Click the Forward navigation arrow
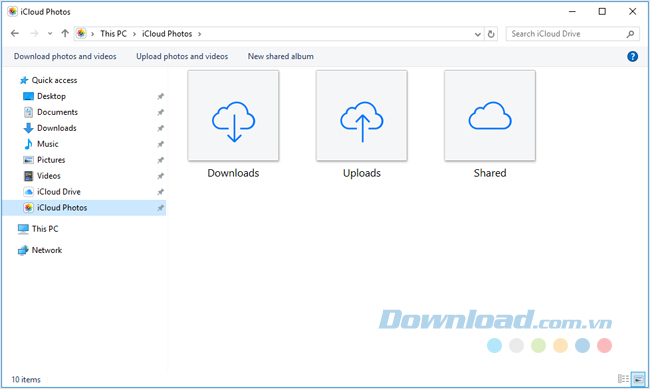Image resolution: width=650 pixels, height=389 pixels. (34, 34)
